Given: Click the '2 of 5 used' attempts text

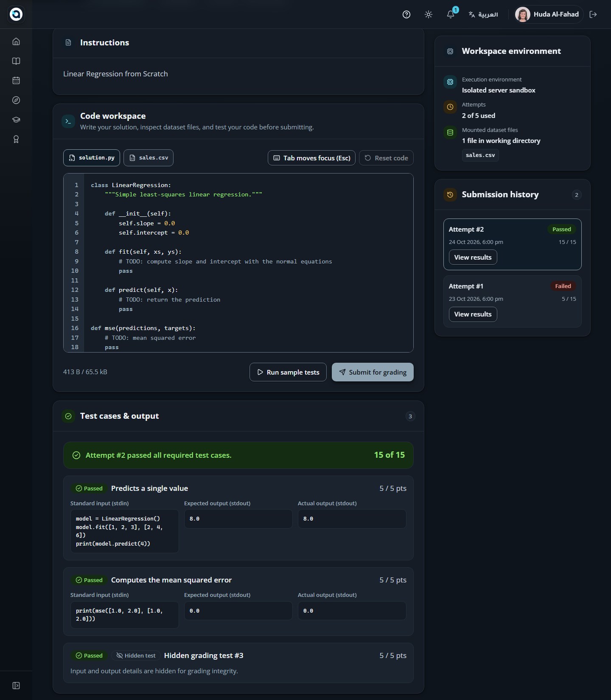Looking at the screenshot, I should 479,115.
